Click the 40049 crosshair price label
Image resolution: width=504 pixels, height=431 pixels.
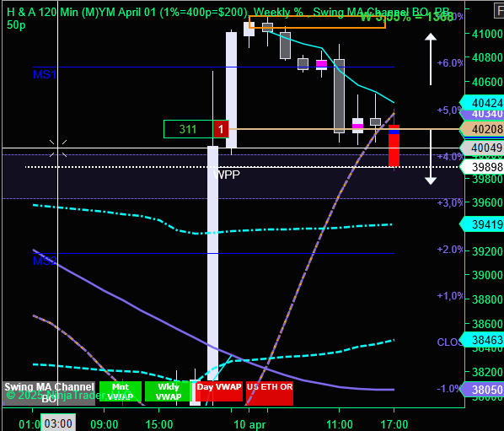(x=482, y=148)
